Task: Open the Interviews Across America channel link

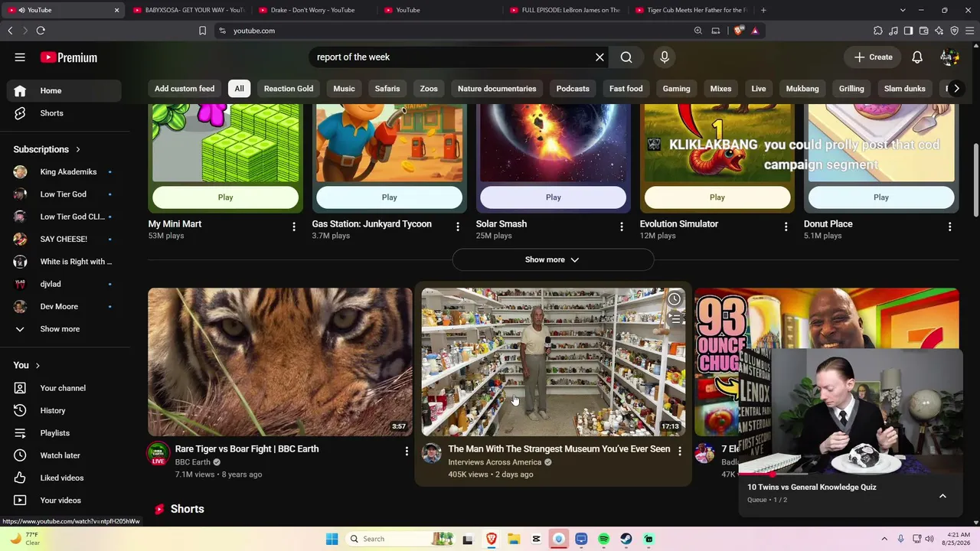Action: [495, 462]
